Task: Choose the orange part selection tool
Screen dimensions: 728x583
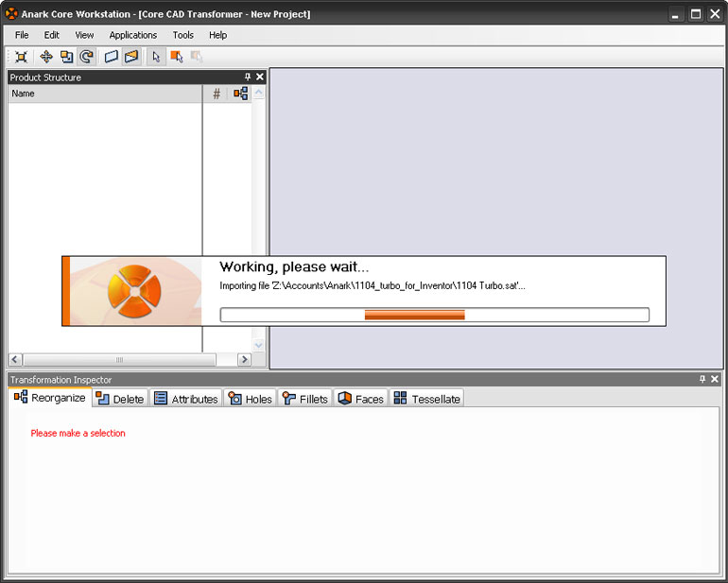Action: [177, 57]
